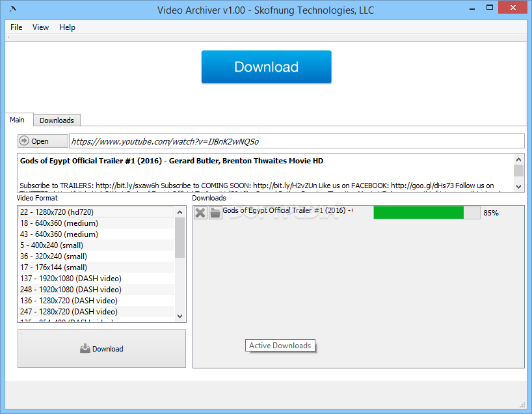532x414 pixels.
Task: Click the large blue Download button
Action: click(267, 67)
